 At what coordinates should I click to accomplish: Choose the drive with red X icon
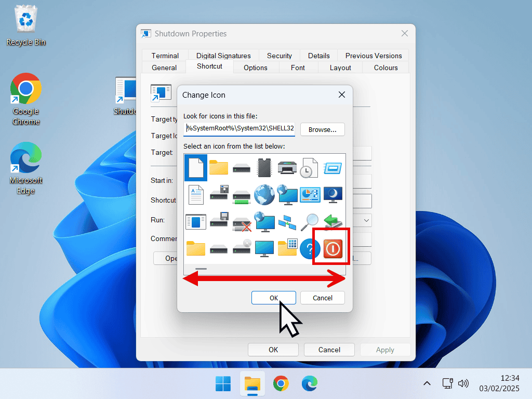click(x=242, y=223)
